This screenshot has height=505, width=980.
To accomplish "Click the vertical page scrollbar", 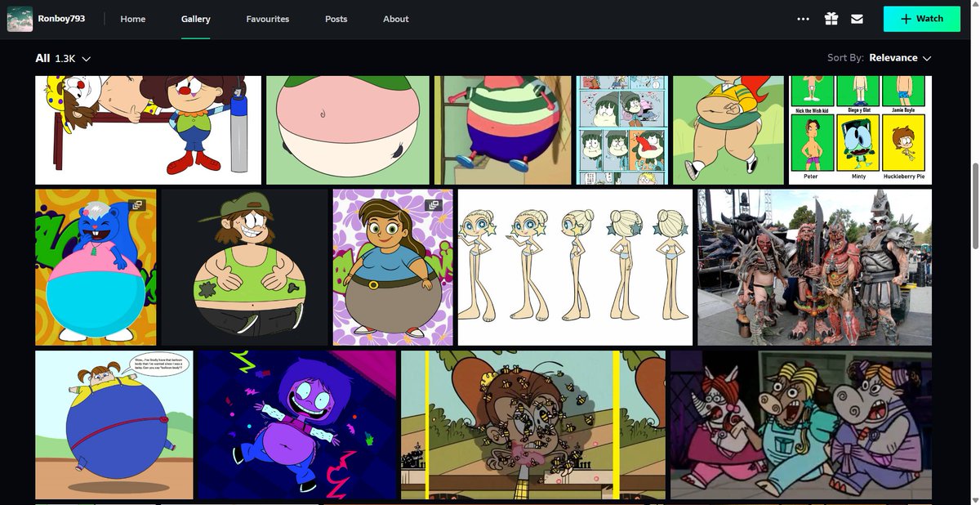I will (975, 204).
